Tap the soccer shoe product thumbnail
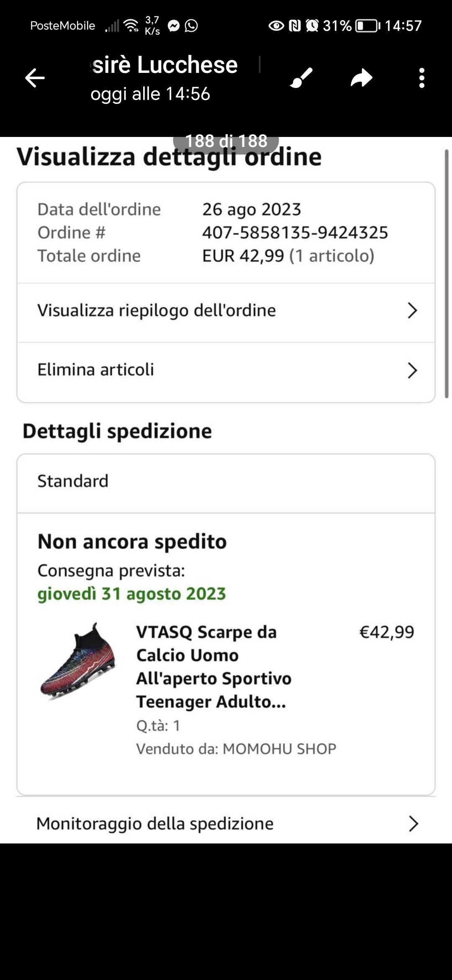Viewport: 452px width, 980px height. [x=77, y=661]
